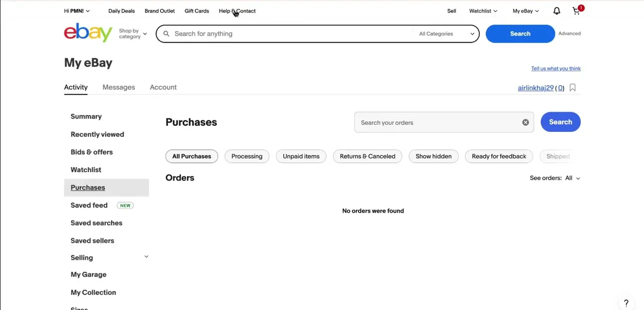Open the help question mark icon
The width and height of the screenshot is (644, 310).
tap(626, 303)
